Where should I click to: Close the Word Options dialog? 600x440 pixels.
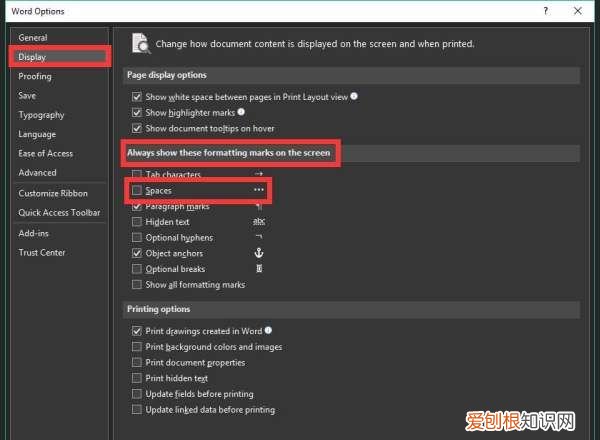(581, 10)
